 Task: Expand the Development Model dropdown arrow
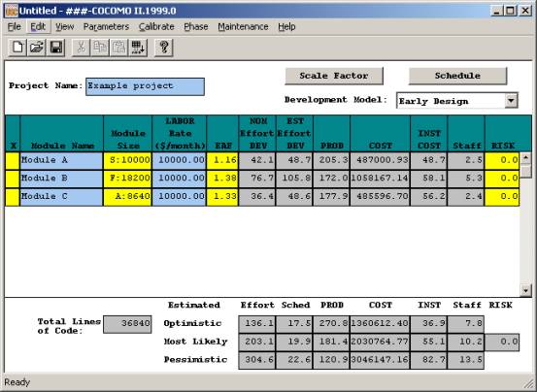pos(511,101)
